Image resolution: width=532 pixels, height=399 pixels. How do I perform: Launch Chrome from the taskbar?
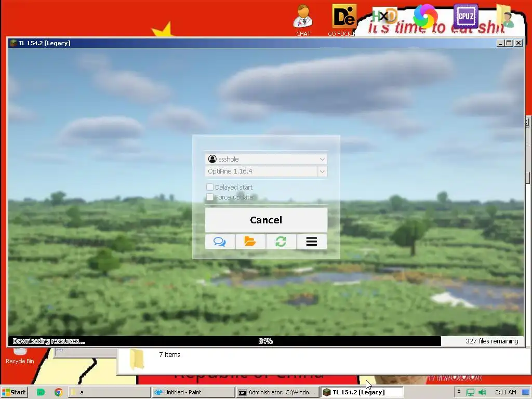coord(58,392)
